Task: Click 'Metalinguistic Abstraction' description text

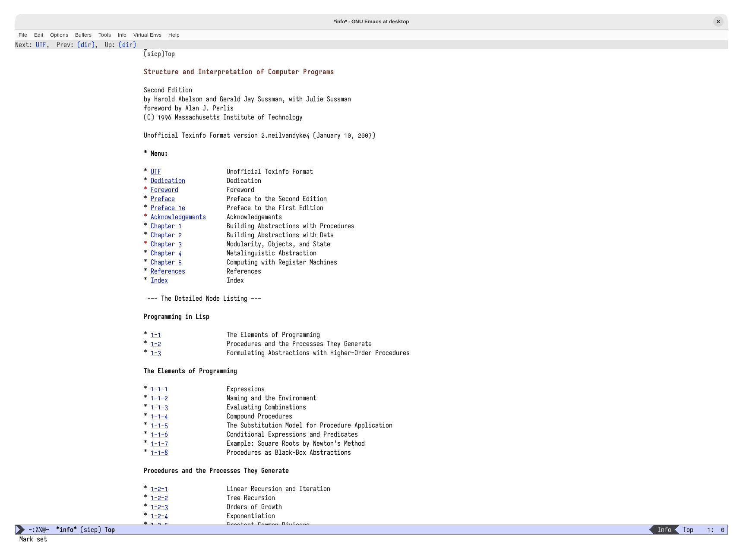Action: coord(272,253)
